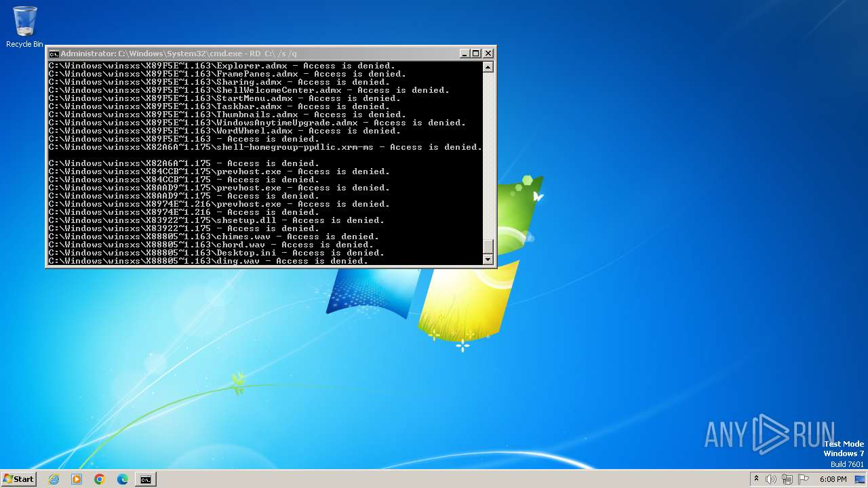Screen dimensions: 868x488
Task: Click the 6:08 PM system clock
Action: click(833, 479)
